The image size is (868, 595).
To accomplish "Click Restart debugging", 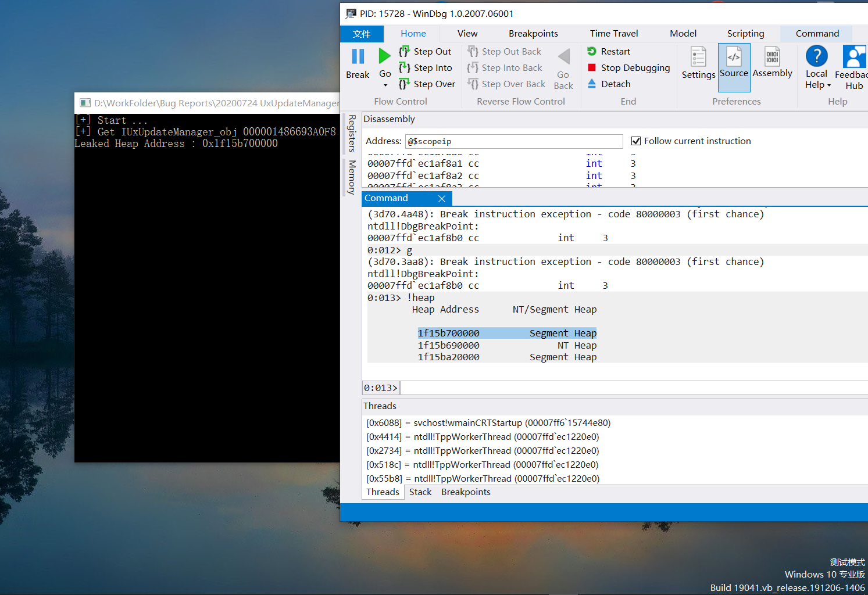I will coord(609,52).
